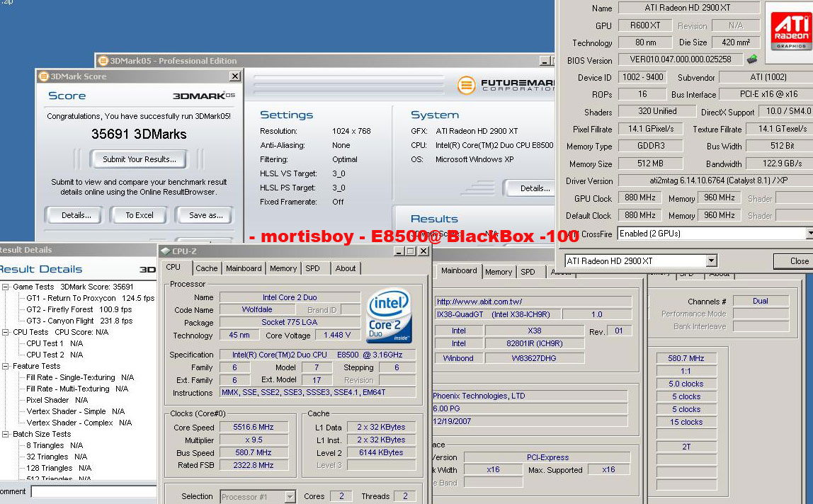Select the 32 Triangles row
Viewport: 813px width, 504px height.
click(x=57, y=457)
